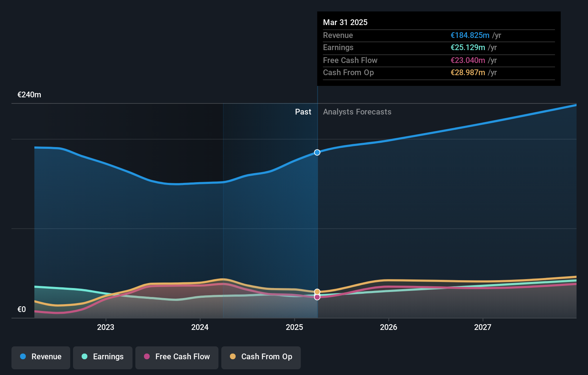This screenshot has width=588, height=375.
Task: Click the Analysts Forecasts label
Action: tap(357, 112)
